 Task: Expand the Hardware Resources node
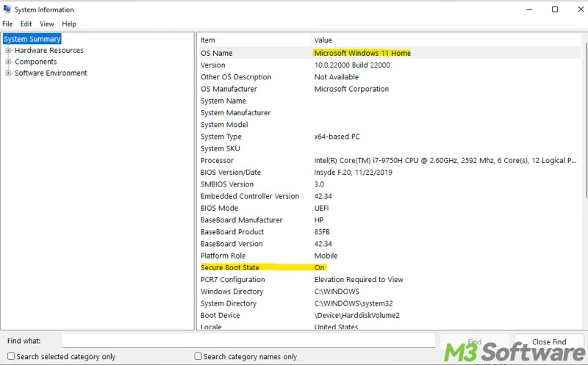(8, 50)
